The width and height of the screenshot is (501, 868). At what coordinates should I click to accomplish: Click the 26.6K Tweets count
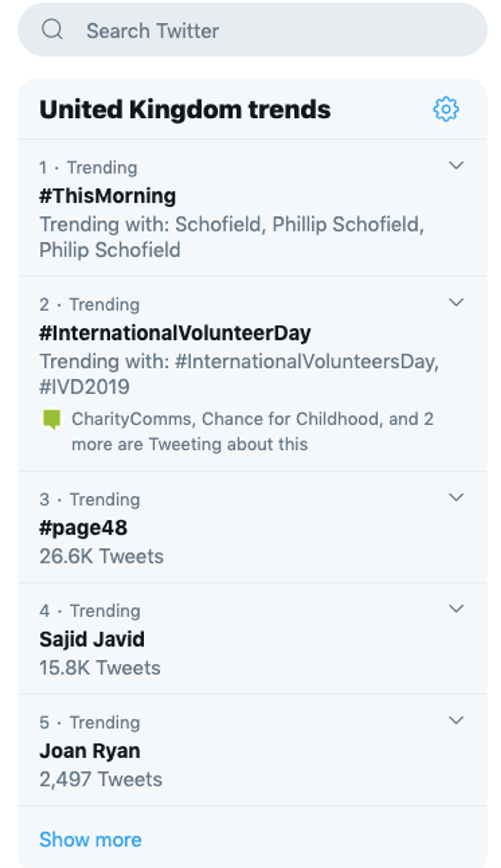(102, 556)
